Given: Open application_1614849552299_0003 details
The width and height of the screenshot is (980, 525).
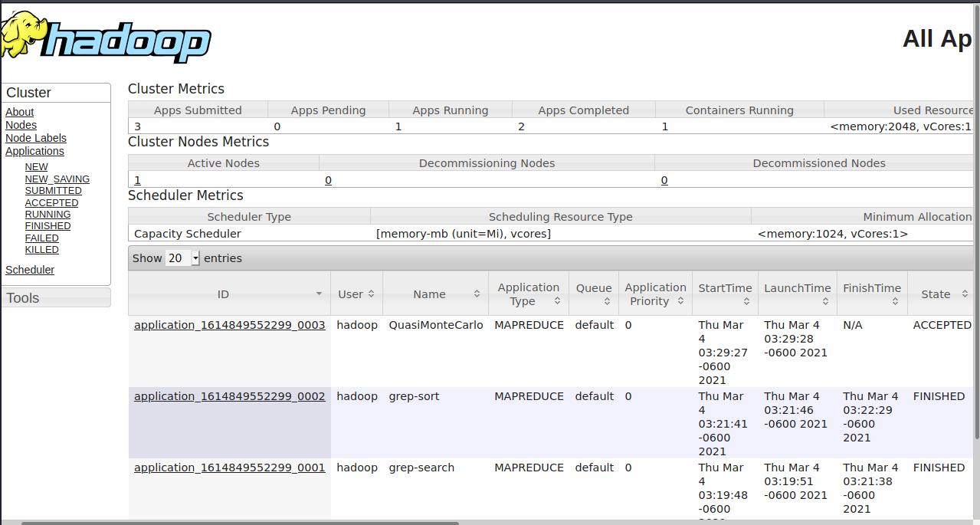Looking at the screenshot, I should pyautogui.click(x=229, y=325).
